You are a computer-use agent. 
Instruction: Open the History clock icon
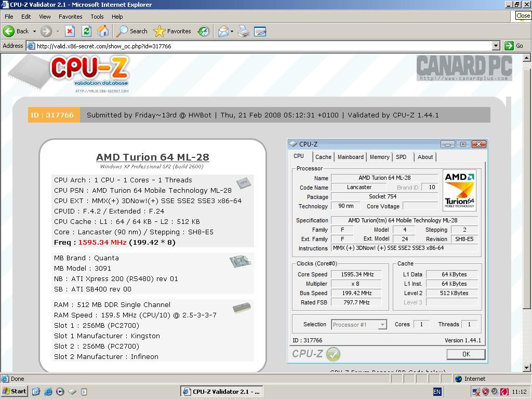click(x=204, y=31)
